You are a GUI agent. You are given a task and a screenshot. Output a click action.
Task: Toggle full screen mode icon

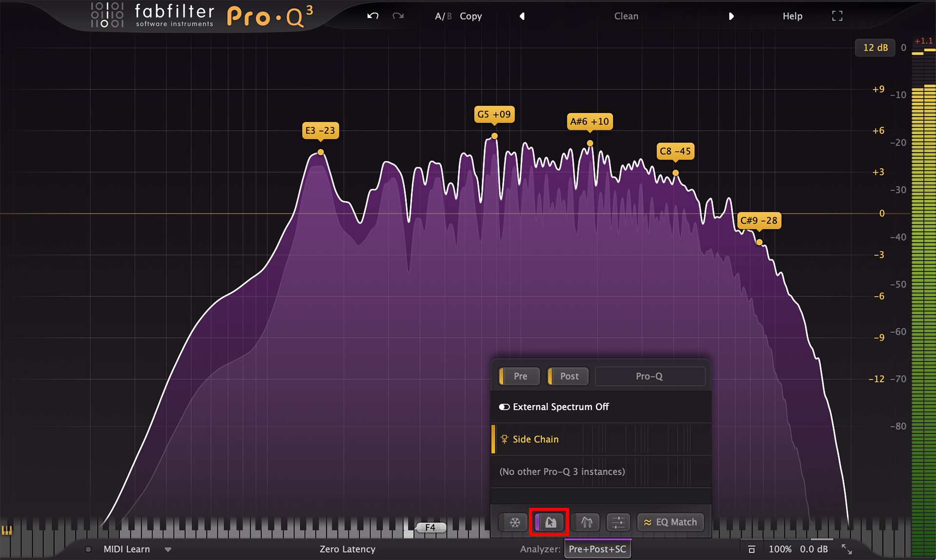[x=837, y=16]
